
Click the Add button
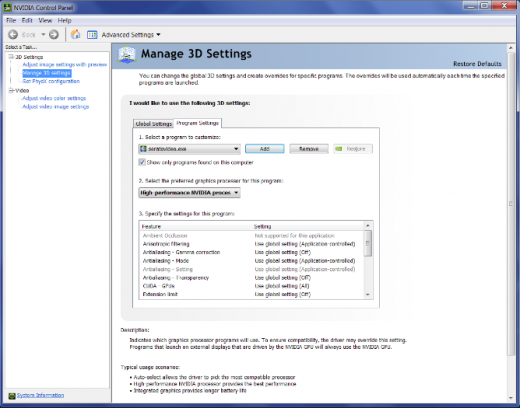[x=265, y=149]
